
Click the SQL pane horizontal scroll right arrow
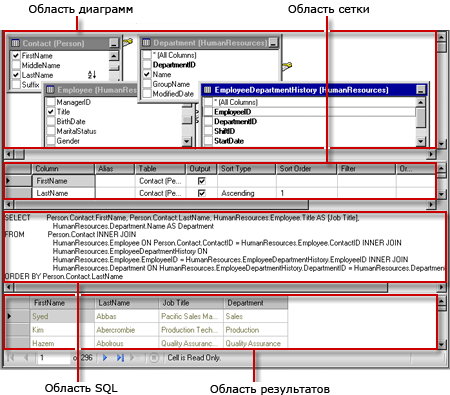point(442,287)
